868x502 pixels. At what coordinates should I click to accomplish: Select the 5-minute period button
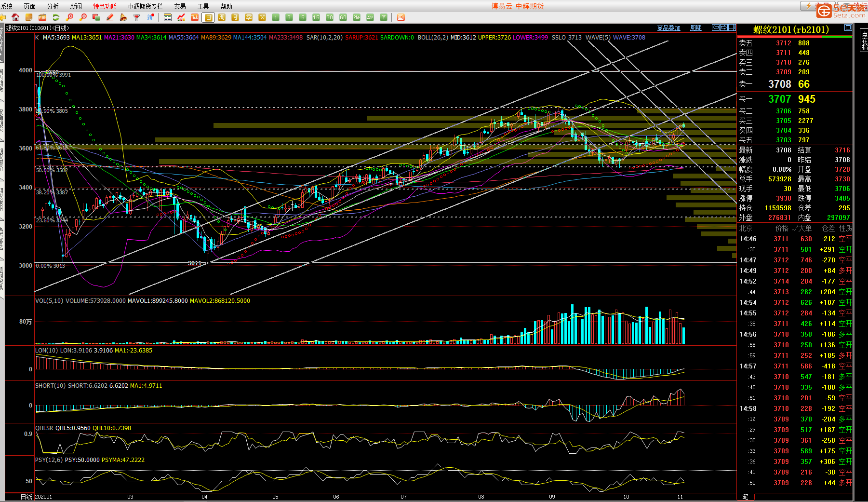pyautogui.click(x=303, y=17)
